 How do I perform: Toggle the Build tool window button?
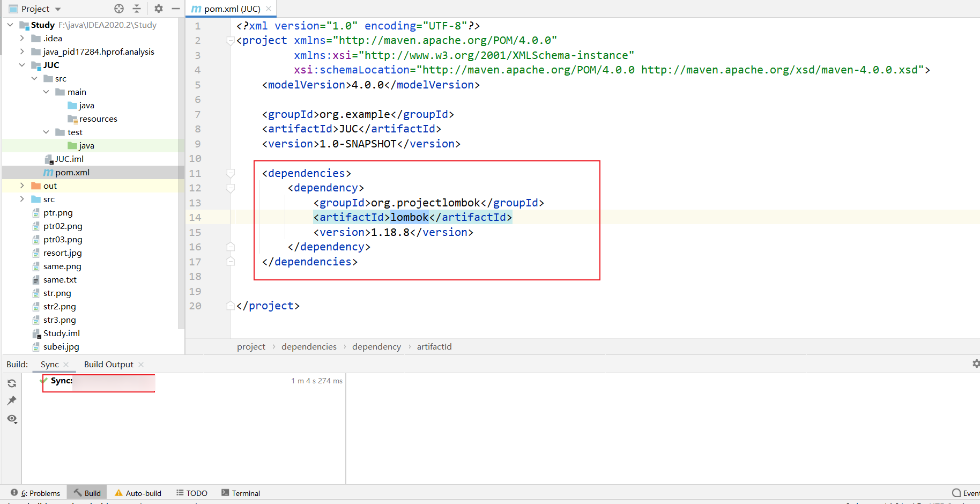coord(87,493)
